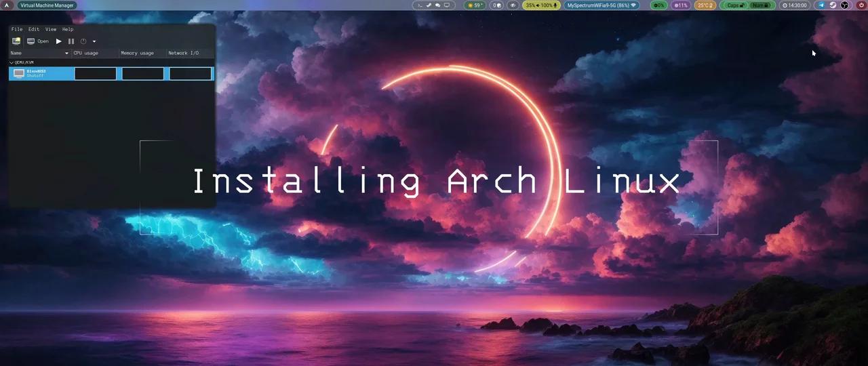868x366 pixels.
Task: Click the CPU 0% usage indicator
Action: (x=658, y=5)
